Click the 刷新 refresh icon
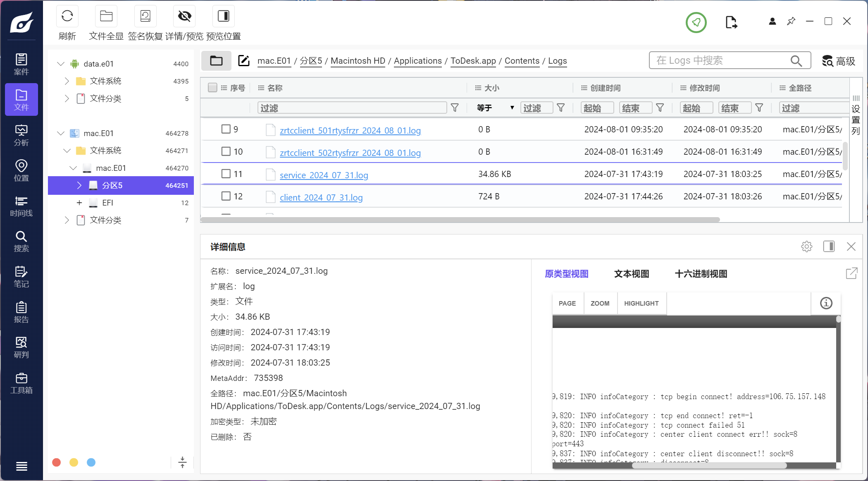The width and height of the screenshot is (868, 481). [67, 16]
